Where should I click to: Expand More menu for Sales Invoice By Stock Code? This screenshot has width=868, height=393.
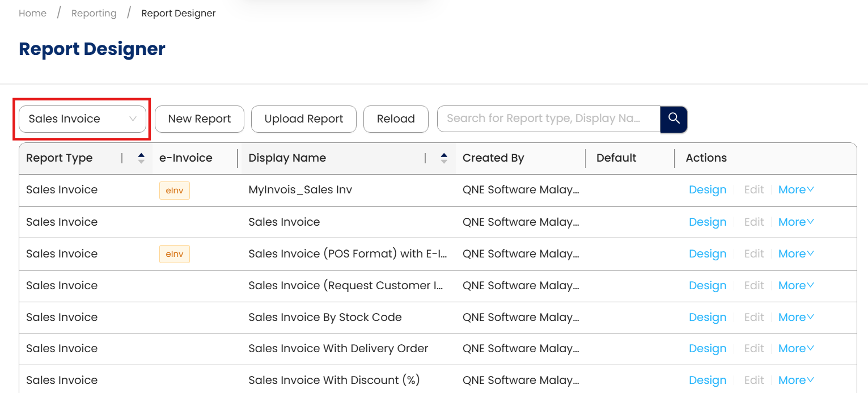pos(795,317)
